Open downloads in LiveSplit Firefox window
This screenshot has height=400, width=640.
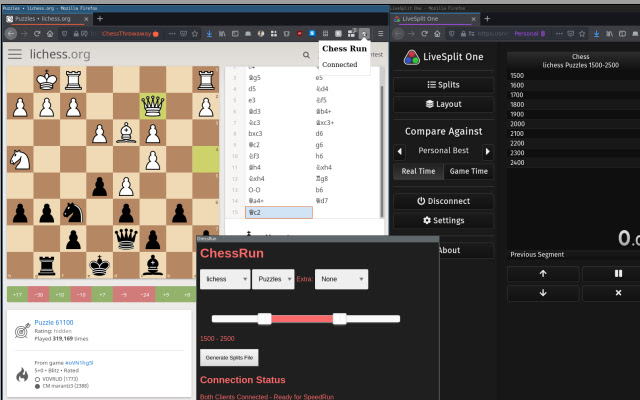596,34
